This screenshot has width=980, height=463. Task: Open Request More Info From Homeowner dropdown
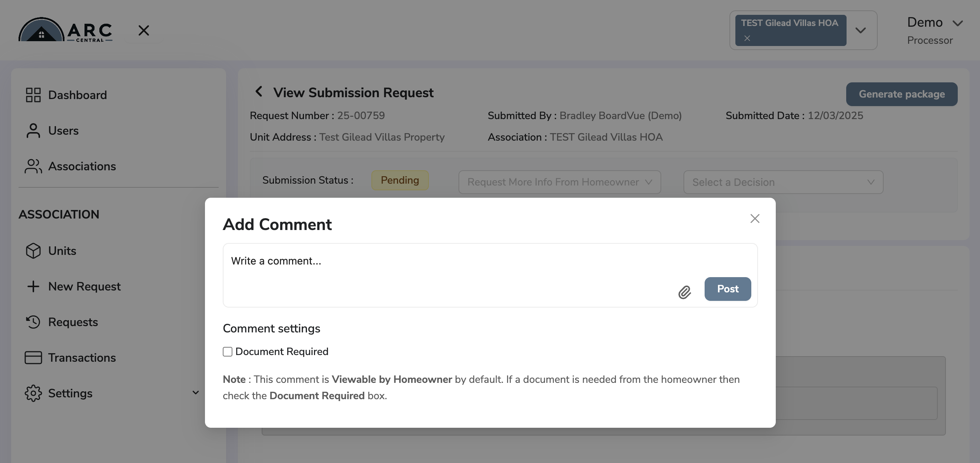pos(560,182)
